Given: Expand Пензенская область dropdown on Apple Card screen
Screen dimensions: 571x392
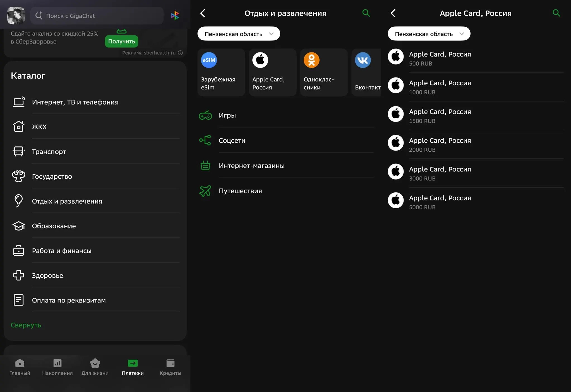Looking at the screenshot, I should coord(429,34).
